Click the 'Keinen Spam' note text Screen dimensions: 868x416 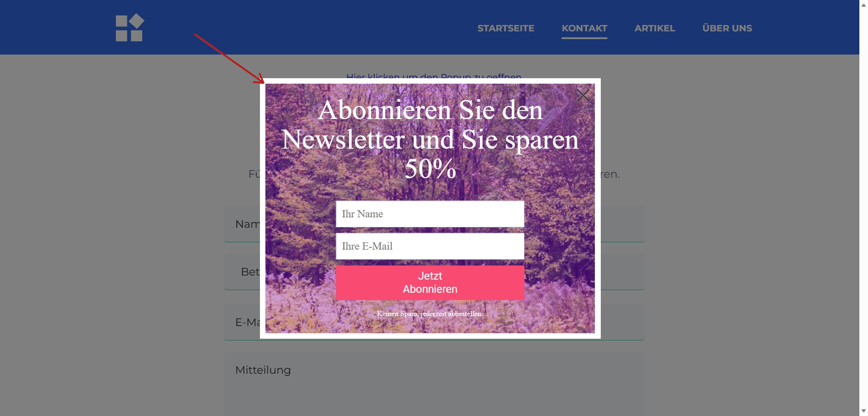(429, 314)
